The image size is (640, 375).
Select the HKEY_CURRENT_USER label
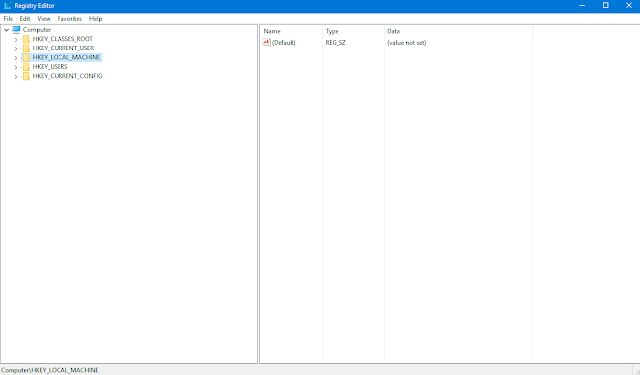[63, 48]
